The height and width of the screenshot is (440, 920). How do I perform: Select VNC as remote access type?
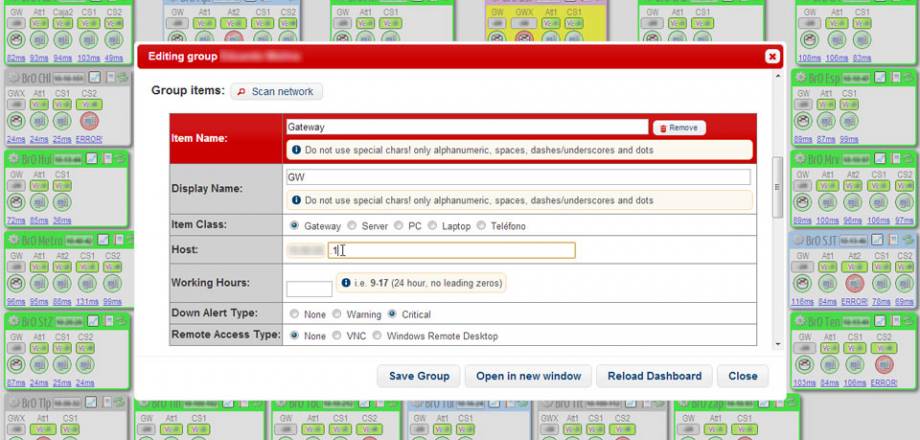[337, 336]
